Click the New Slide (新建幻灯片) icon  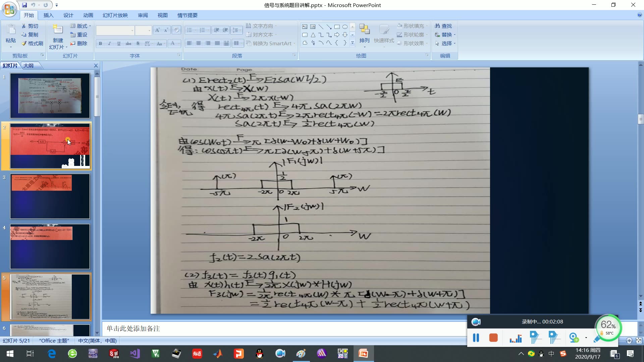[x=58, y=30]
